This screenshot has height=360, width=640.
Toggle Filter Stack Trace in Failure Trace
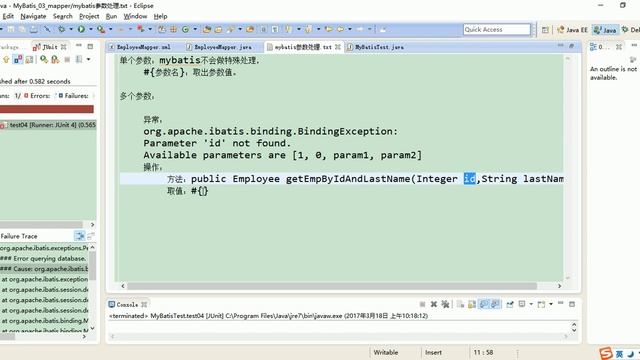click(80, 236)
